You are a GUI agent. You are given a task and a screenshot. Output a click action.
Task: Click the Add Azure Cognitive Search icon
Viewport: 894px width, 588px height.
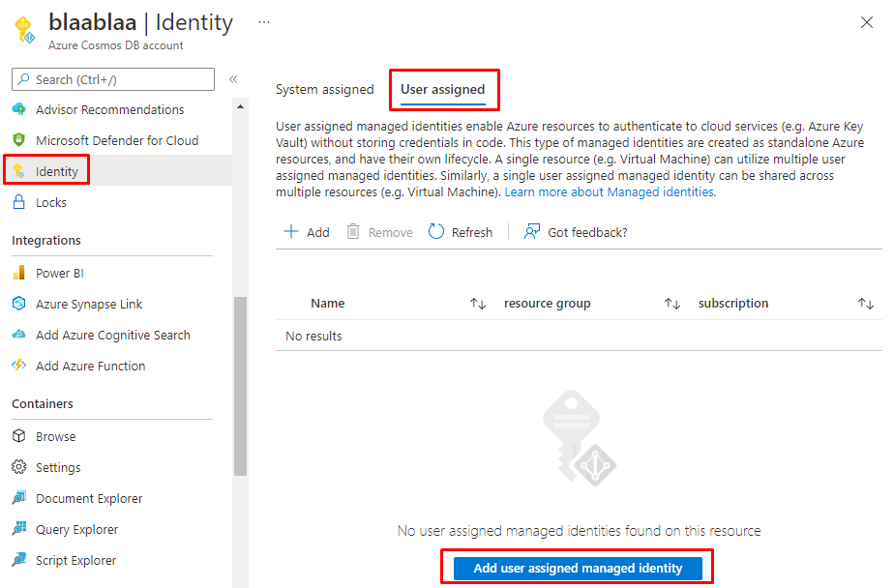coord(18,335)
